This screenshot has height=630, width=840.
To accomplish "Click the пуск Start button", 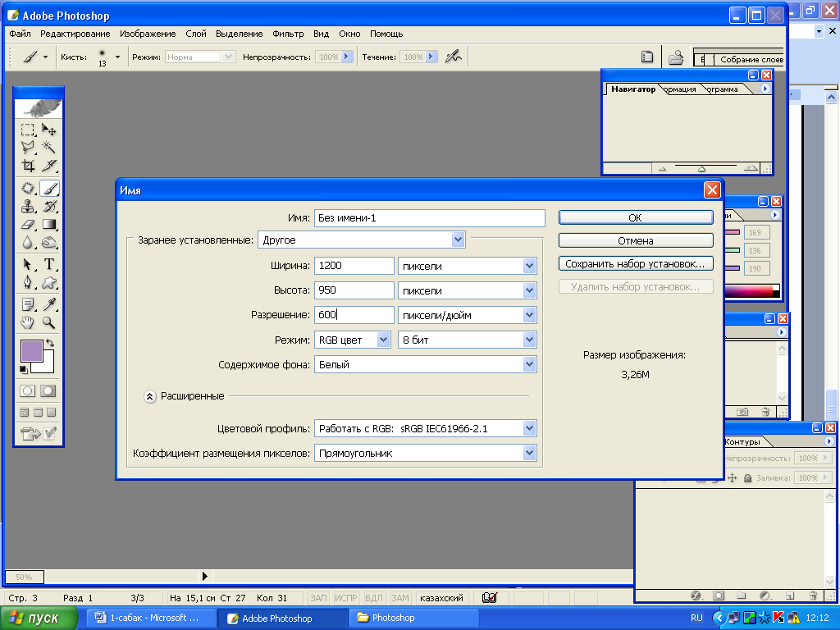I will [x=39, y=619].
